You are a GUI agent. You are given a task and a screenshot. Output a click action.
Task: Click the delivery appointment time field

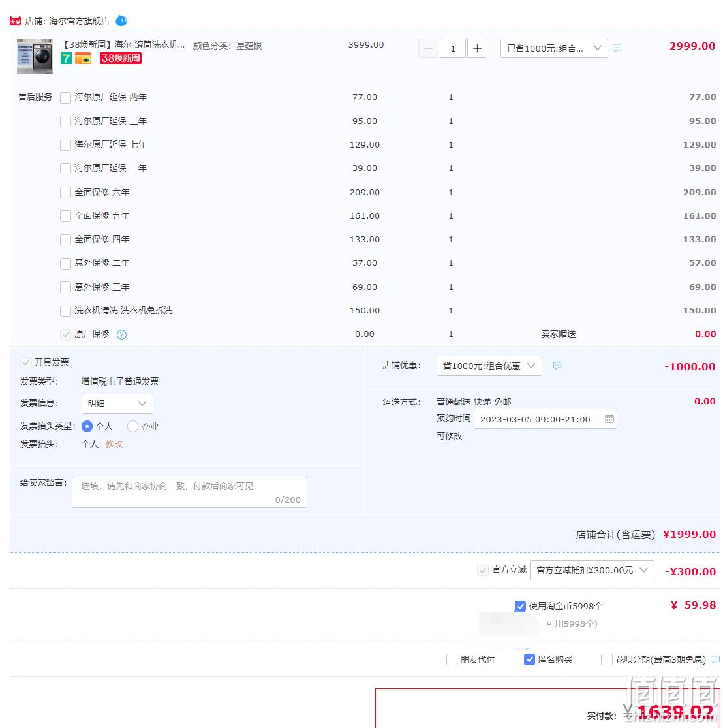pos(545,419)
